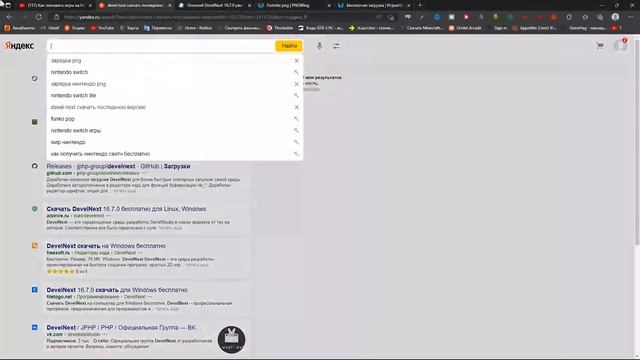Open 'DevelNext скачать на Windows бесплатно' result

point(106,246)
